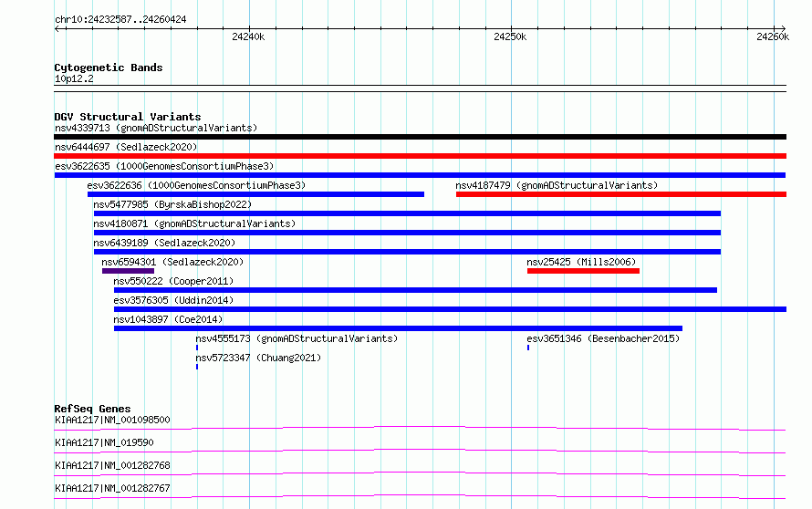
Task: Click esv3651346 Besenbacher2015 label
Action: coord(603,338)
